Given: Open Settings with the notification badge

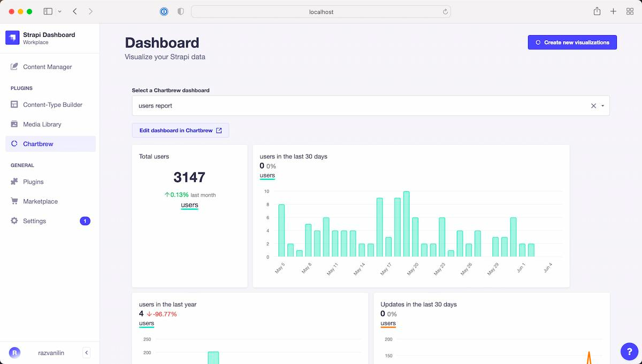Looking at the screenshot, I should (34, 220).
